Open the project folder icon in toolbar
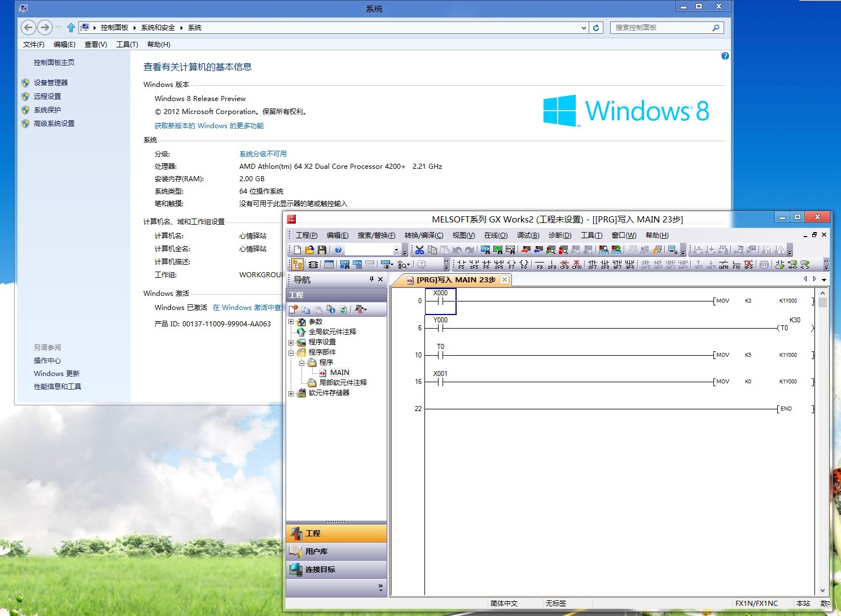Image resolution: width=841 pixels, height=616 pixels. coord(309,250)
